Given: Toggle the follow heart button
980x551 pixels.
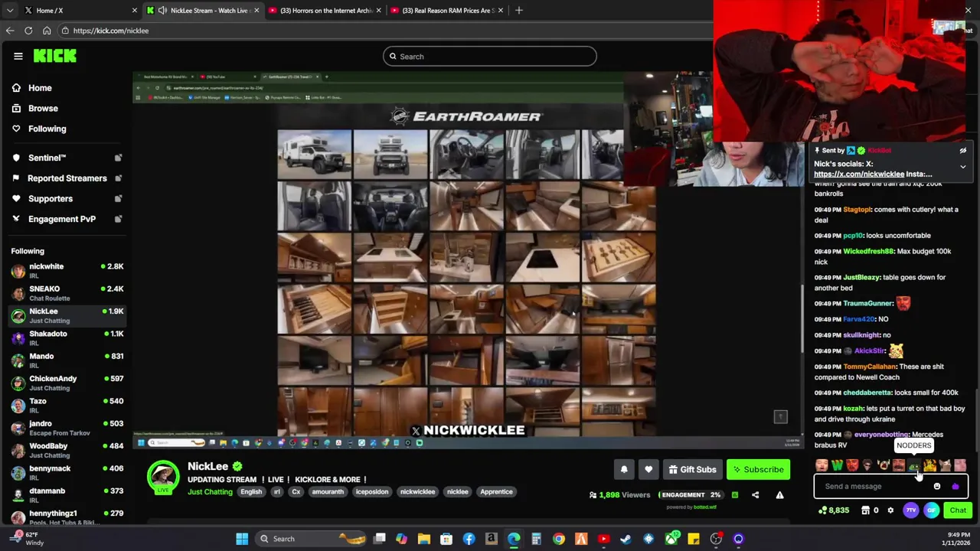Looking at the screenshot, I should pos(648,470).
